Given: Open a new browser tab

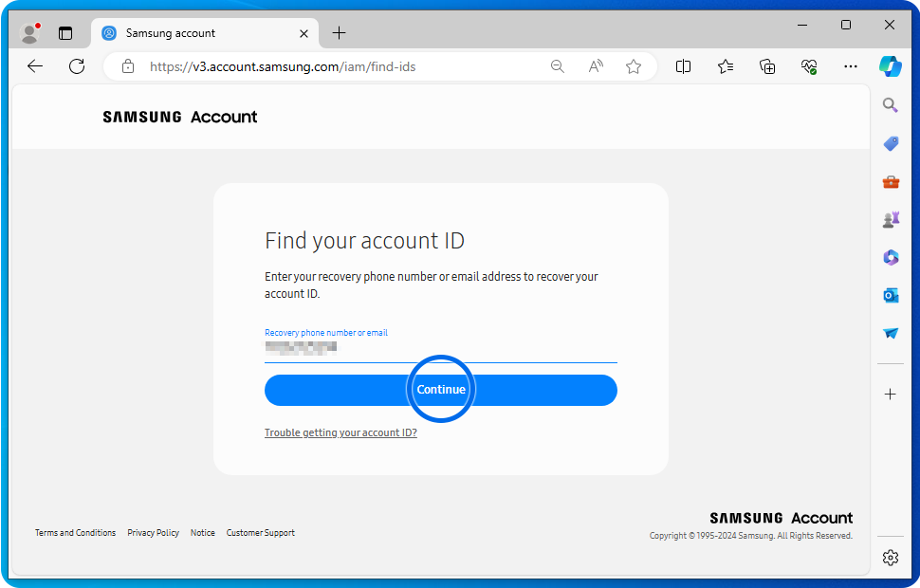Looking at the screenshot, I should [x=339, y=33].
